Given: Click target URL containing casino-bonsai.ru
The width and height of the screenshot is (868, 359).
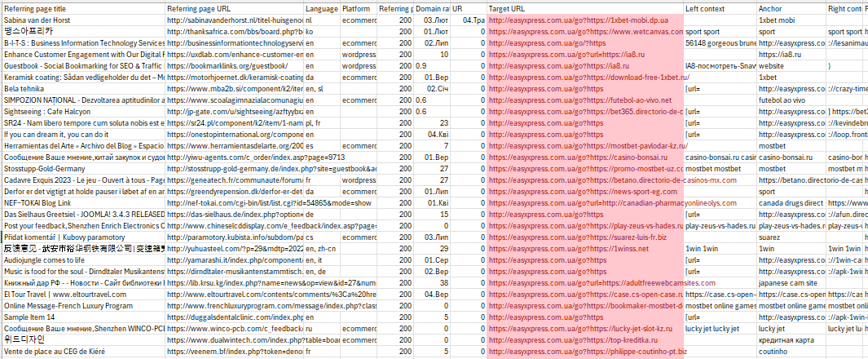Looking at the screenshot, I should (585, 157).
